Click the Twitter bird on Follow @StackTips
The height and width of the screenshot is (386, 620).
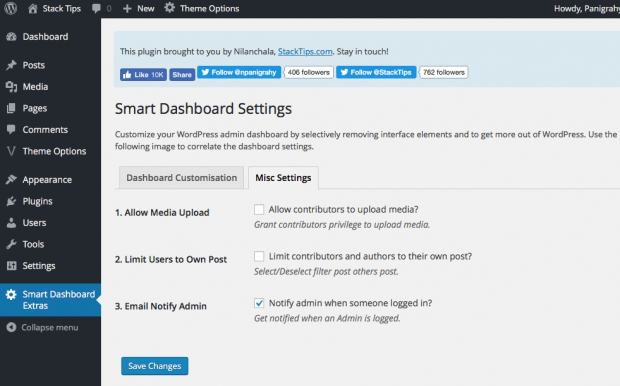pos(344,72)
